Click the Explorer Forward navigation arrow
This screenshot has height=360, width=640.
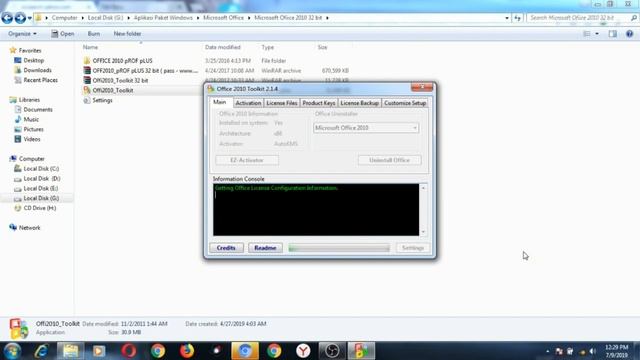tap(20, 18)
